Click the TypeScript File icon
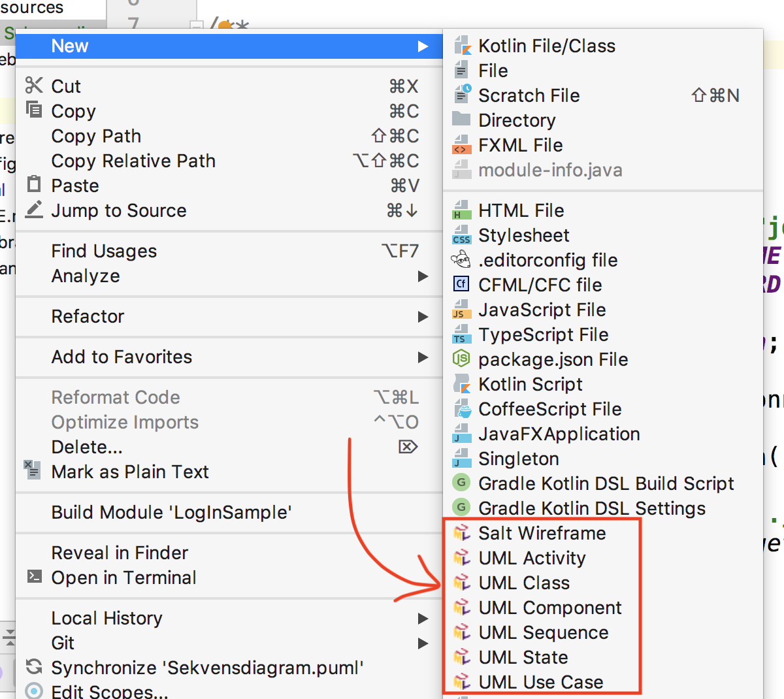Viewport: 784px width, 699px height. [462, 334]
